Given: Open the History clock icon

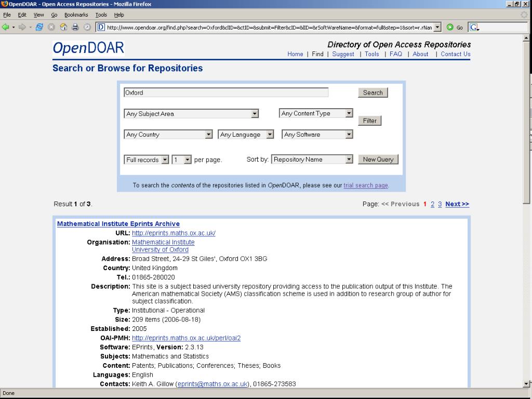Looking at the screenshot, I should [x=87, y=27].
